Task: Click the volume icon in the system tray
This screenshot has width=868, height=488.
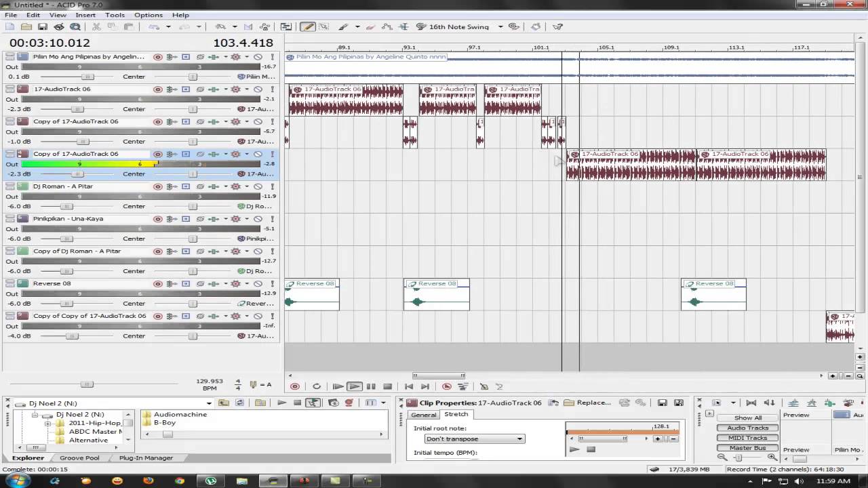Action: point(799,481)
